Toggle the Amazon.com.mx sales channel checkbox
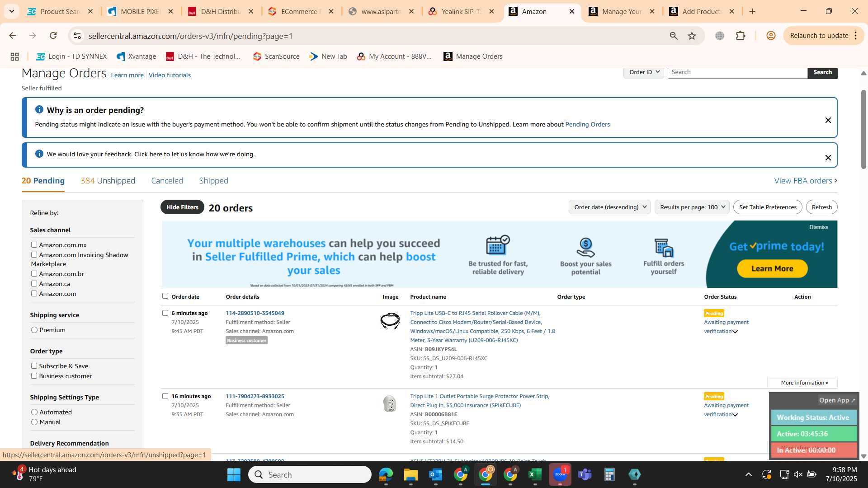The image size is (868, 488). coord(34,245)
